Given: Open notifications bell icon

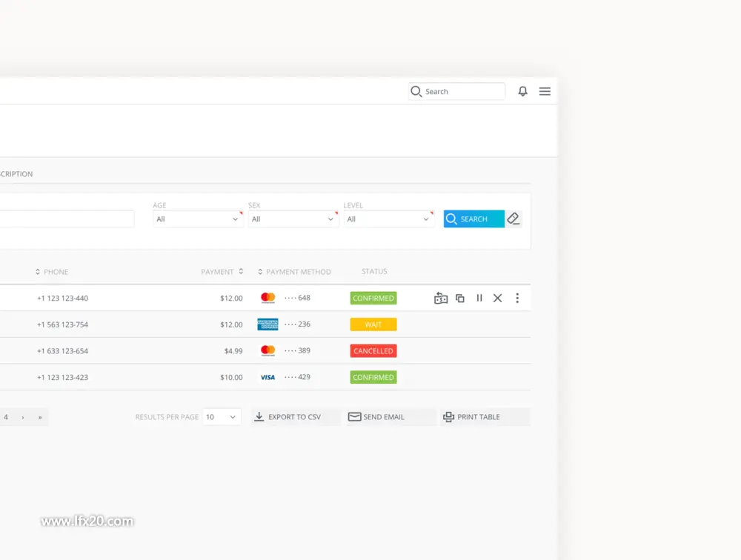Looking at the screenshot, I should [x=522, y=91].
